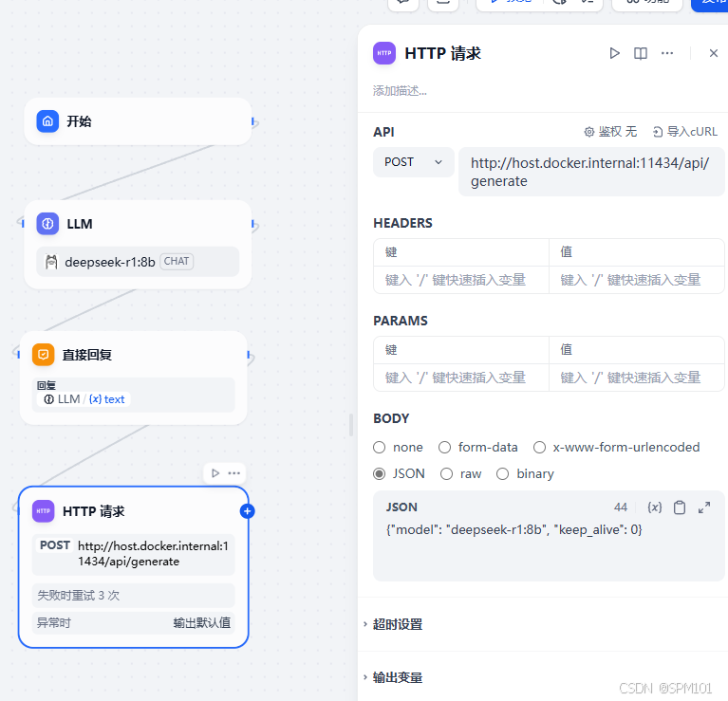Screen dimensions: 728x701
Task: Open canvas HTTP node more options menu
Action: [x=234, y=473]
